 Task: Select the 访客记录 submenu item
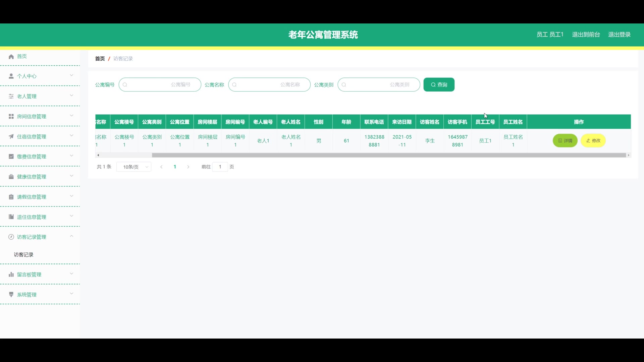24,255
